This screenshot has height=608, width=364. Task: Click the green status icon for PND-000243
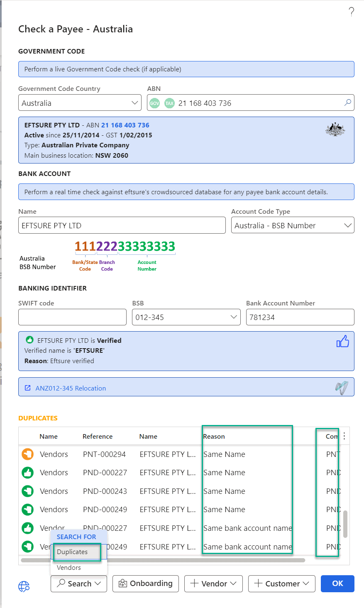pos(27,491)
